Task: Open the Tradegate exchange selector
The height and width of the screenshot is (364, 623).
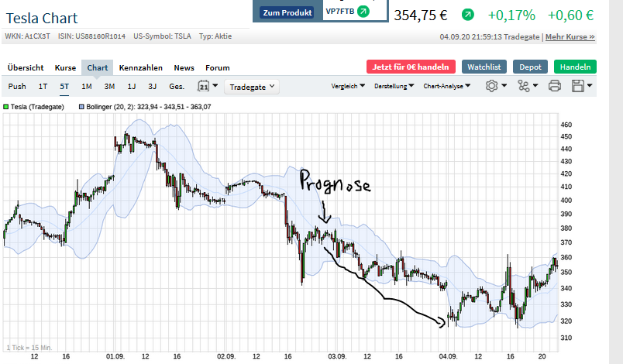Action: (252, 87)
